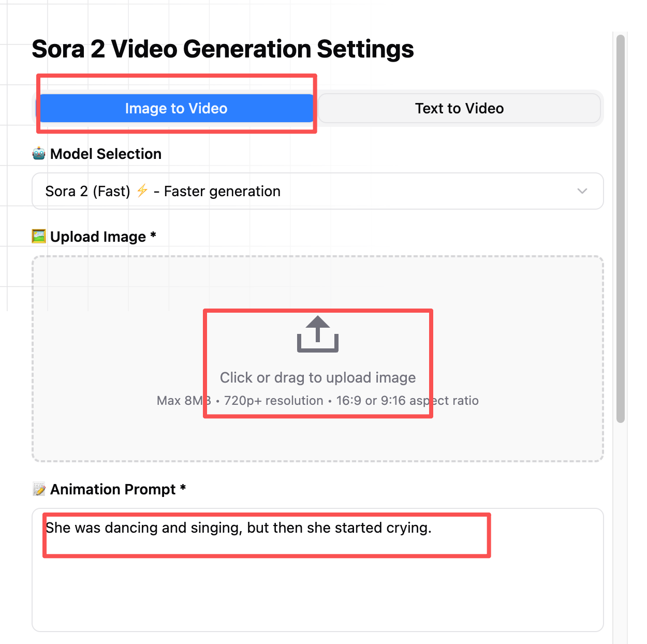
Task: Click the memo icon beside Animation Prompt
Action: (x=39, y=489)
